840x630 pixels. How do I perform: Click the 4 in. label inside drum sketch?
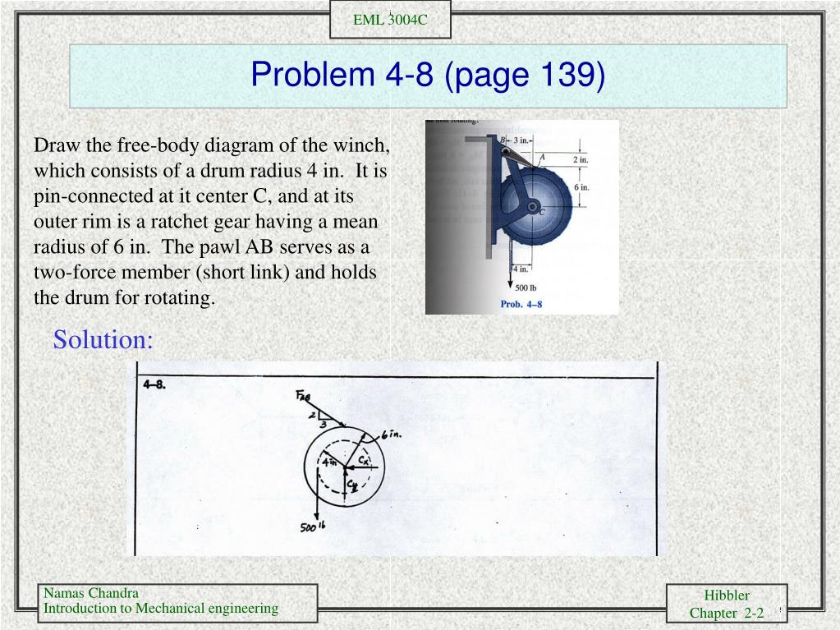[329, 462]
